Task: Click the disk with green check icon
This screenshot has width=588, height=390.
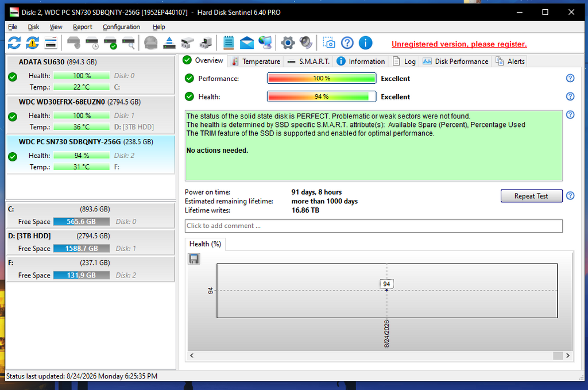Action: pos(110,43)
